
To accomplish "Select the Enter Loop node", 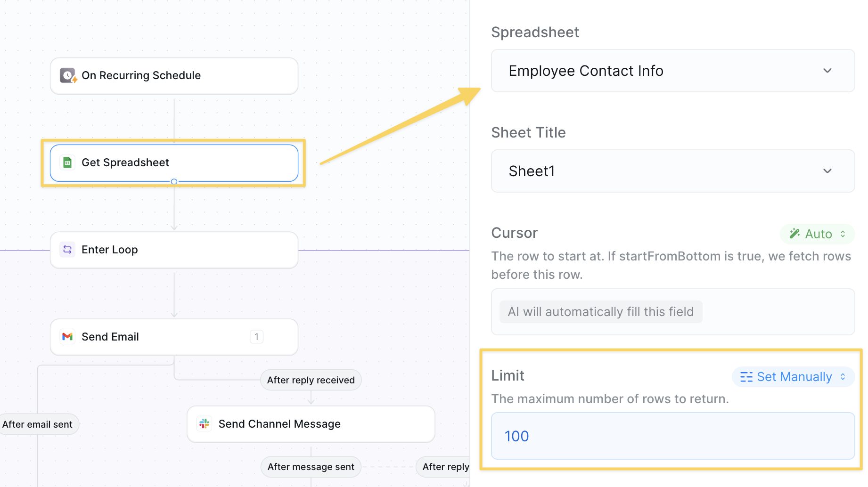I will (x=174, y=250).
